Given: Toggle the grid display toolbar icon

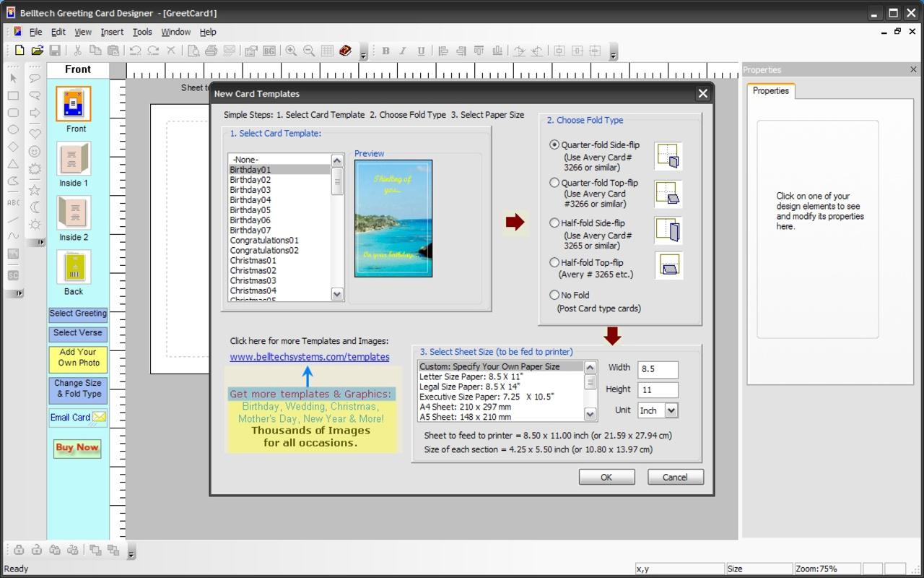Looking at the screenshot, I should (x=327, y=51).
